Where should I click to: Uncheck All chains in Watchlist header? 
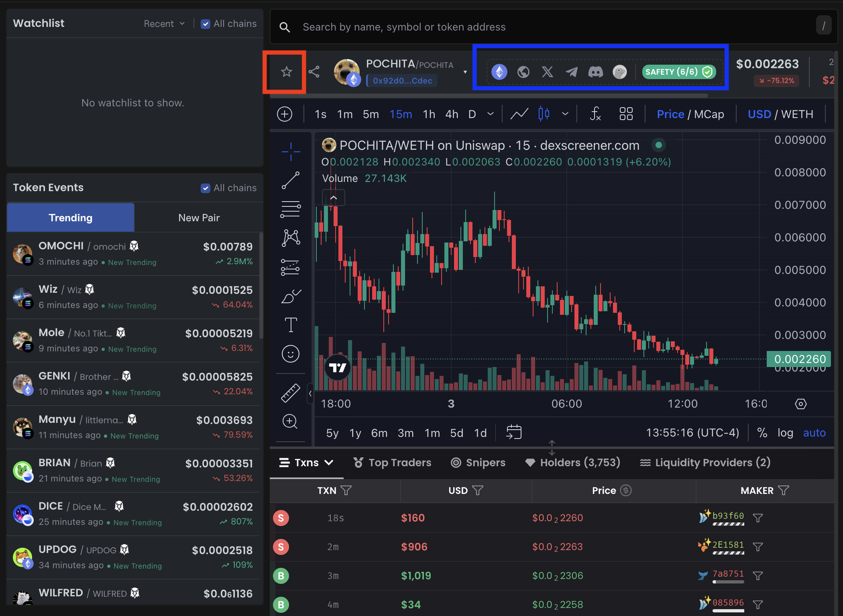click(x=205, y=24)
